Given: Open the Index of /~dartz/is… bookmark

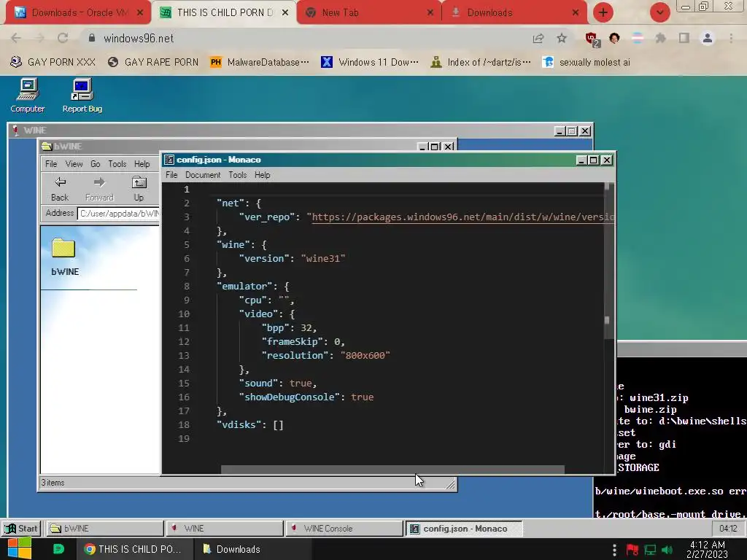Looking at the screenshot, I should 480,62.
